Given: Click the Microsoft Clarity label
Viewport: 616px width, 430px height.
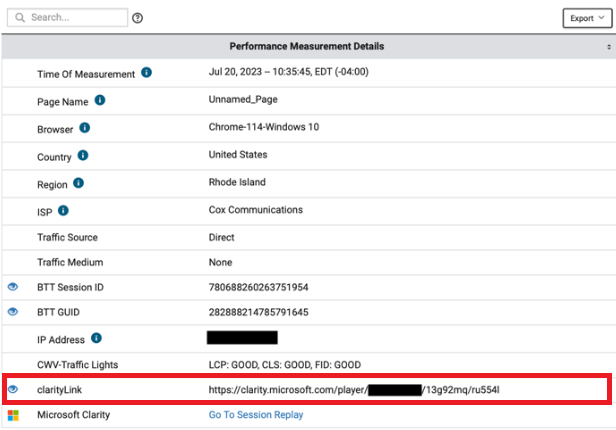Looking at the screenshot, I should [x=73, y=415].
